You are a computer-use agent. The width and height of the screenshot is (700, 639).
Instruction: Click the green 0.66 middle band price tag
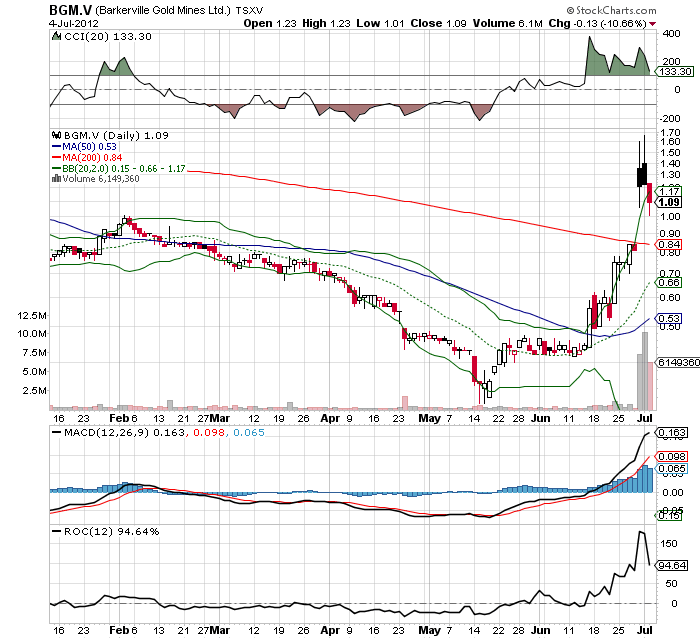point(669,282)
